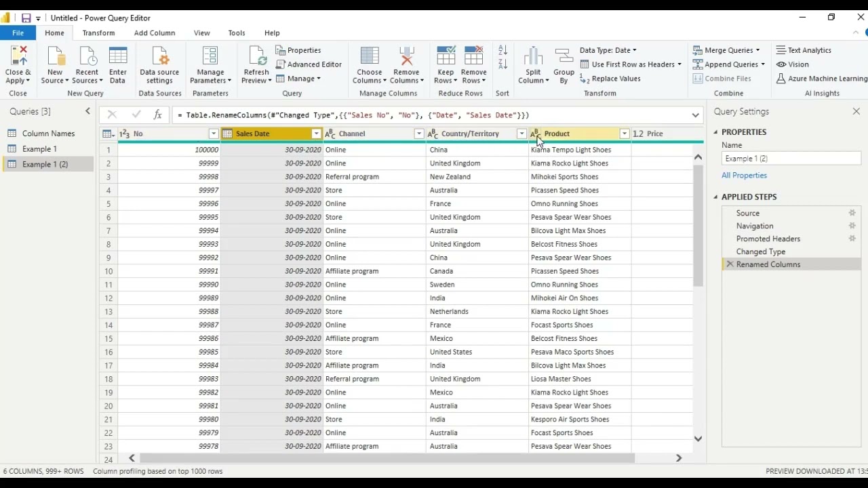Open Vision AI insight

coord(793,64)
